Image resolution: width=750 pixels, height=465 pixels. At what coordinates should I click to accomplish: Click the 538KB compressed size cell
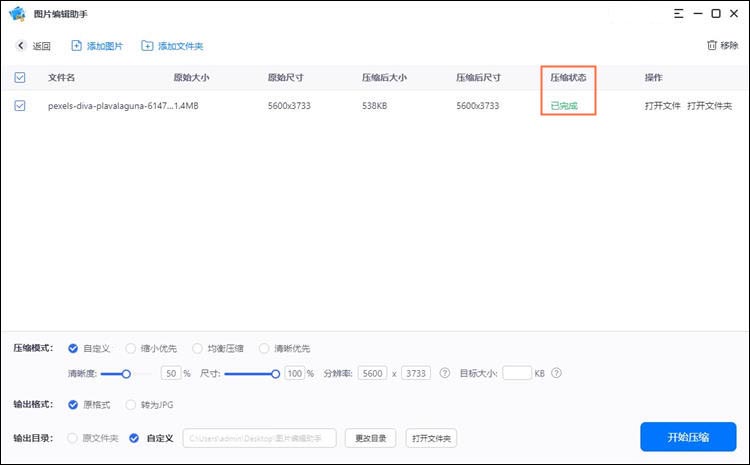375,106
